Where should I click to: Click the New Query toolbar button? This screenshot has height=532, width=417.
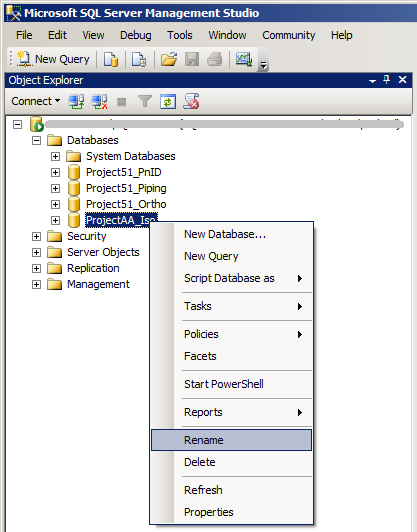click(x=53, y=59)
